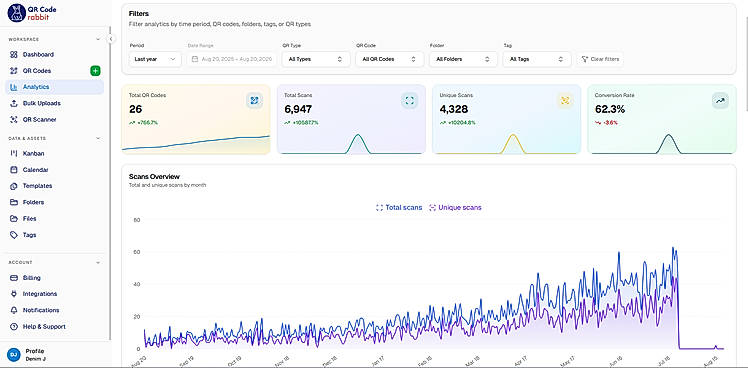Open the Files menu item

(54, 219)
